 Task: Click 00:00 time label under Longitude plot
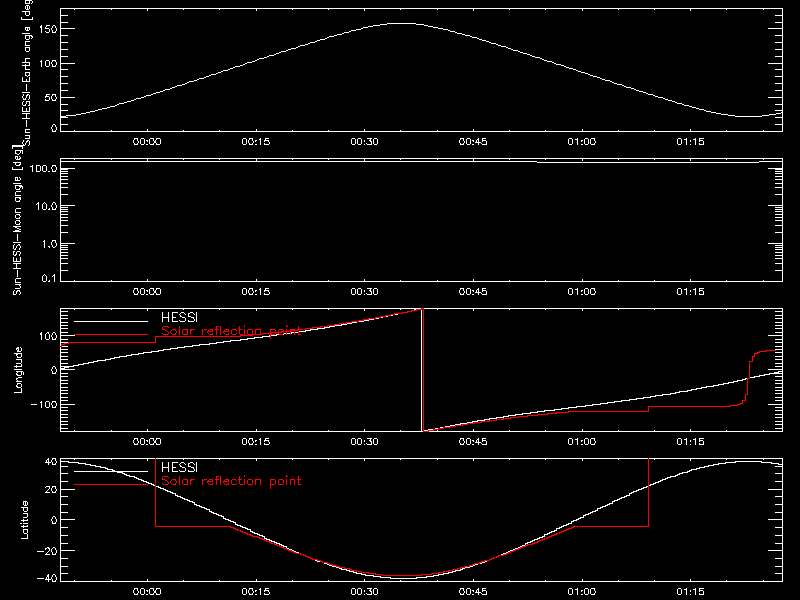tap(147, 441)
